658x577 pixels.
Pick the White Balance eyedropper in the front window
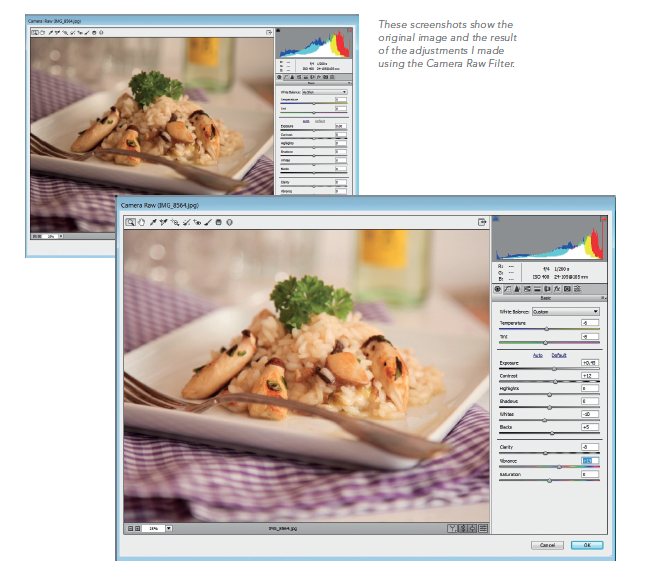[x=153, y=222]
